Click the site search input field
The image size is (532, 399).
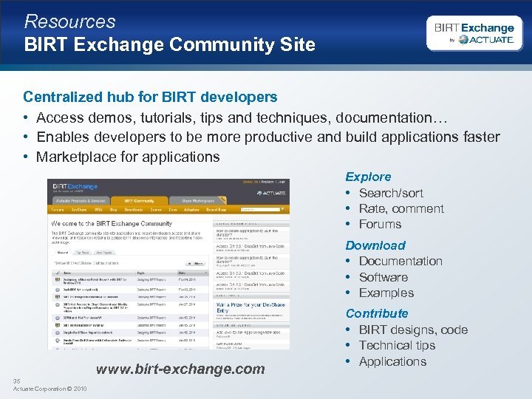(x=260, y=209)
